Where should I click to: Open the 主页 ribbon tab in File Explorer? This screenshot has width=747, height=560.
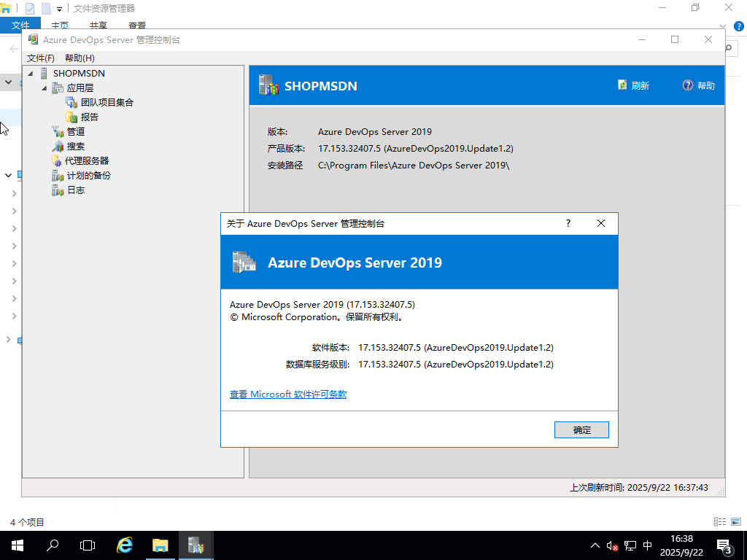[x=60, y=26]
